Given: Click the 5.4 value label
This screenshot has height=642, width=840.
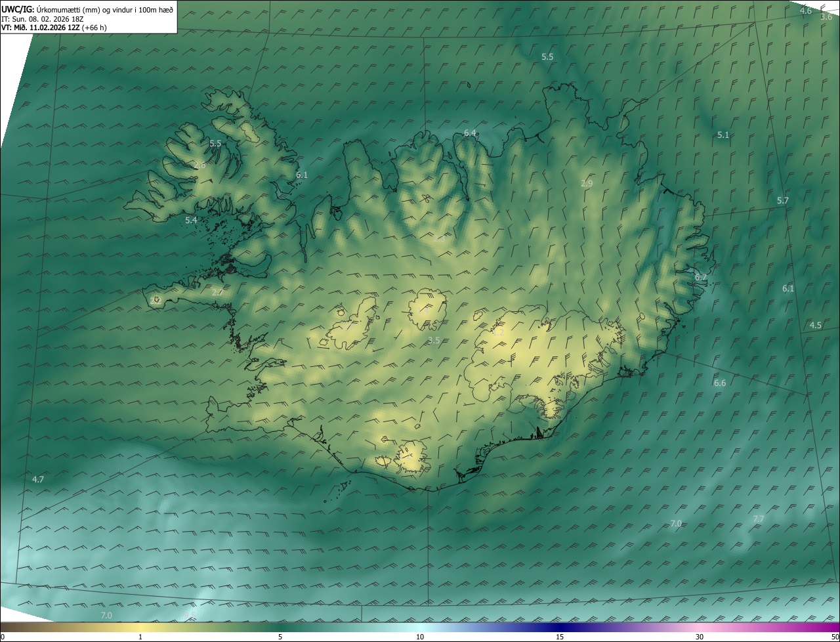Looking at the screenshot, I should pos(191,220).
